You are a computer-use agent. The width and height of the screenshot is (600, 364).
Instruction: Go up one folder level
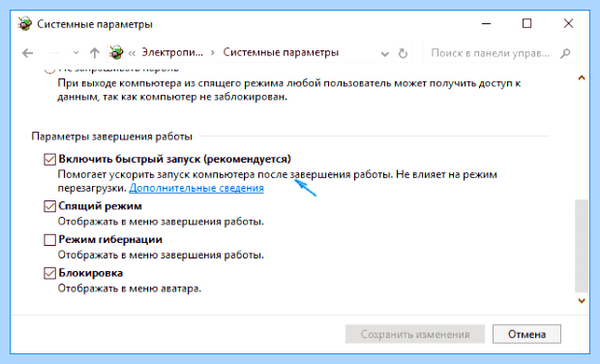point(95,53)
